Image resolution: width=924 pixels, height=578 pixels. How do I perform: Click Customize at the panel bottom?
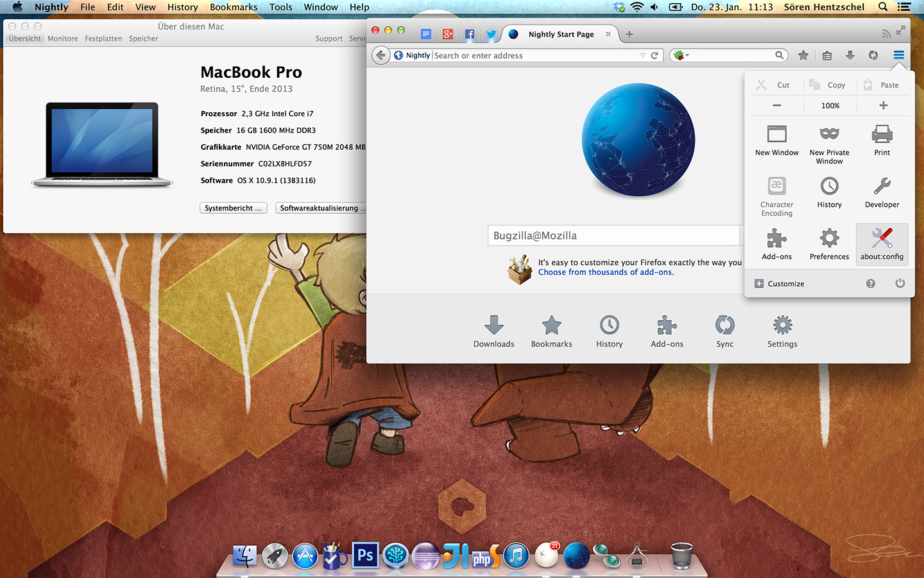(779, 284)
